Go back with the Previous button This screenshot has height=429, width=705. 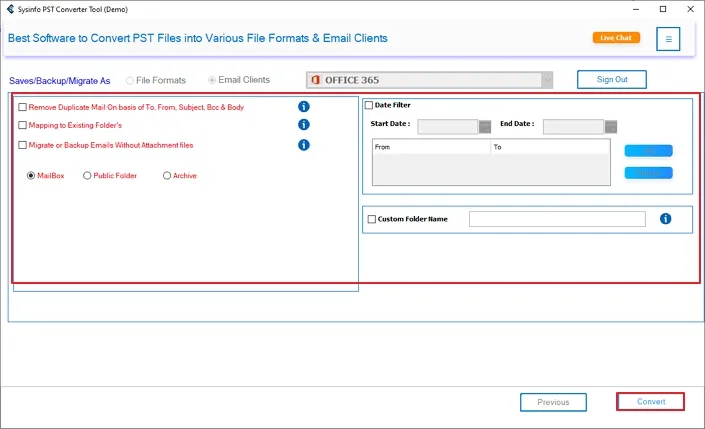(x=553, y=402)
